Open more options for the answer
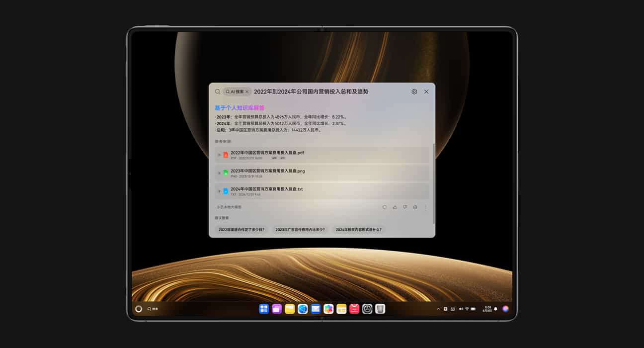The height and width of the screenshot is (348, 644). click(425, 207)
